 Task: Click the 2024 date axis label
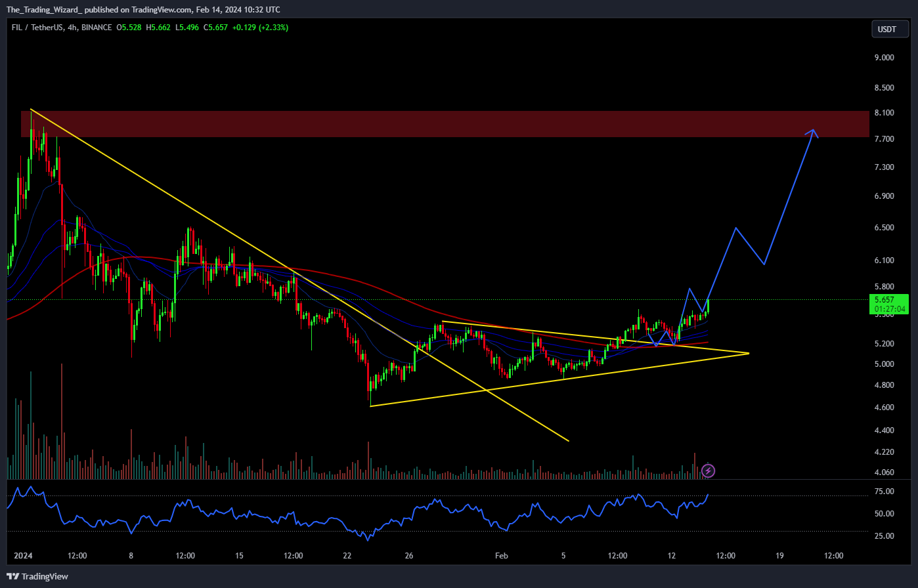[x=22, y=556]
